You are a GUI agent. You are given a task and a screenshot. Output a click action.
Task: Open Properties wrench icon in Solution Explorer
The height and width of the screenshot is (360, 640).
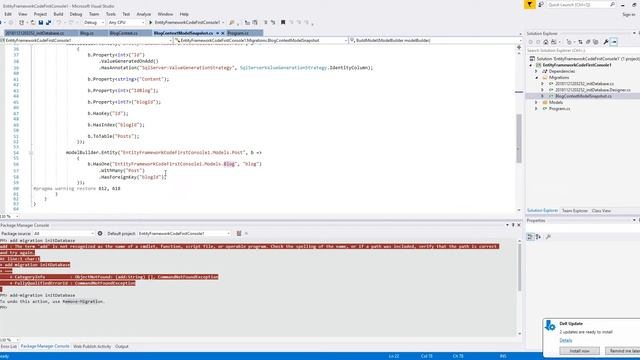coord(606,42)
